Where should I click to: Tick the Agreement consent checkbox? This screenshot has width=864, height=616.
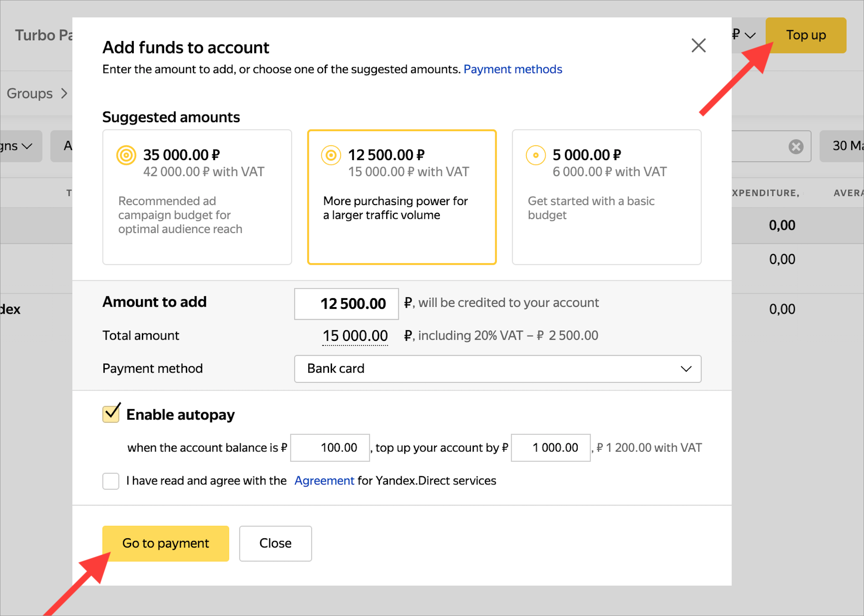111,481
